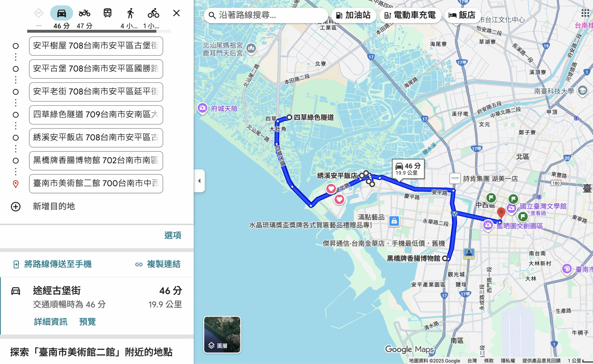Viewport: 593px width, 364px height.
Task: Collapse the side panel arrow
Action: pos(199,181)
